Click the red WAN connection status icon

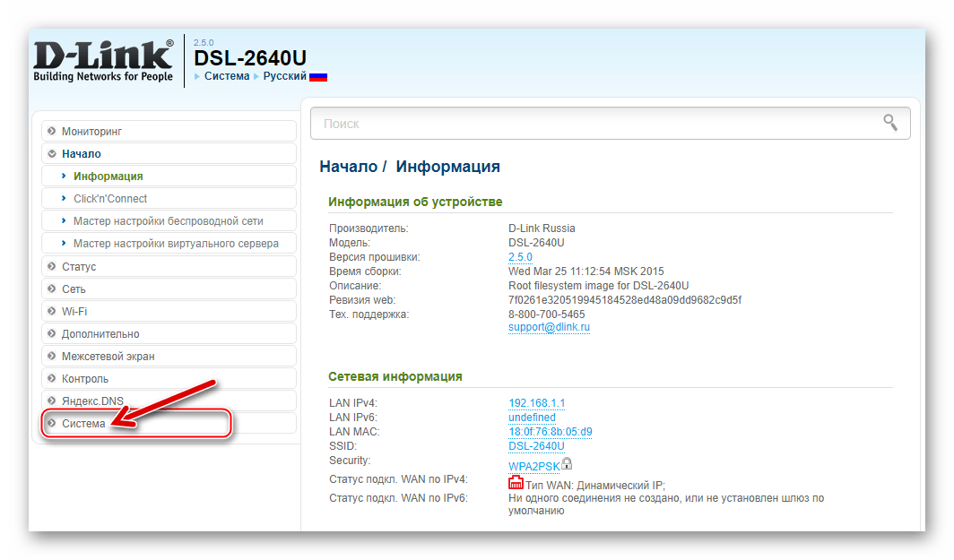(516, 483)
